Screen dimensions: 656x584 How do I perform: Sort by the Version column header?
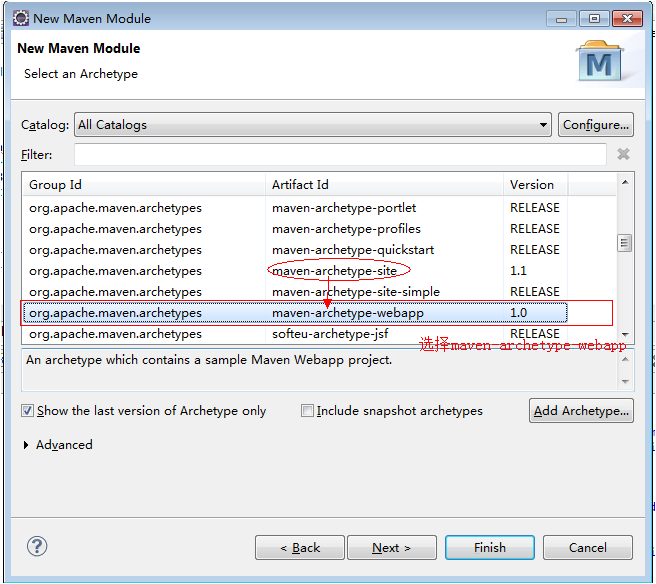[535, 184]
